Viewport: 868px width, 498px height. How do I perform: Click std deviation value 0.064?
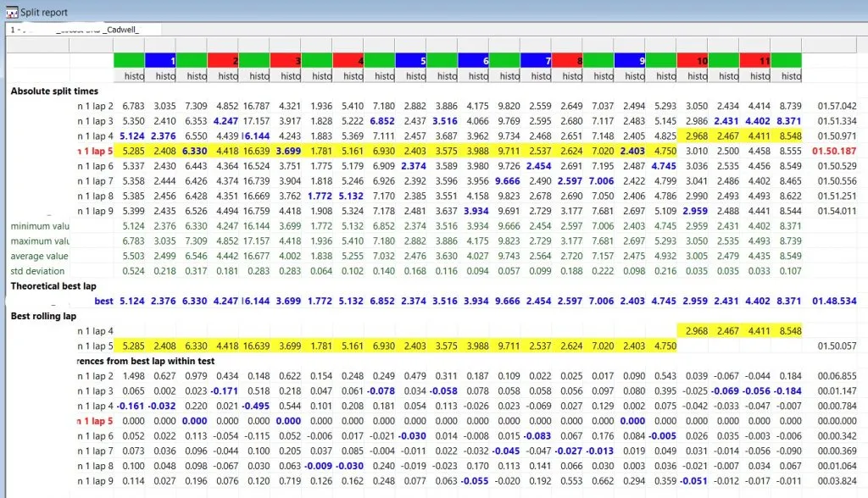[321, 270]
